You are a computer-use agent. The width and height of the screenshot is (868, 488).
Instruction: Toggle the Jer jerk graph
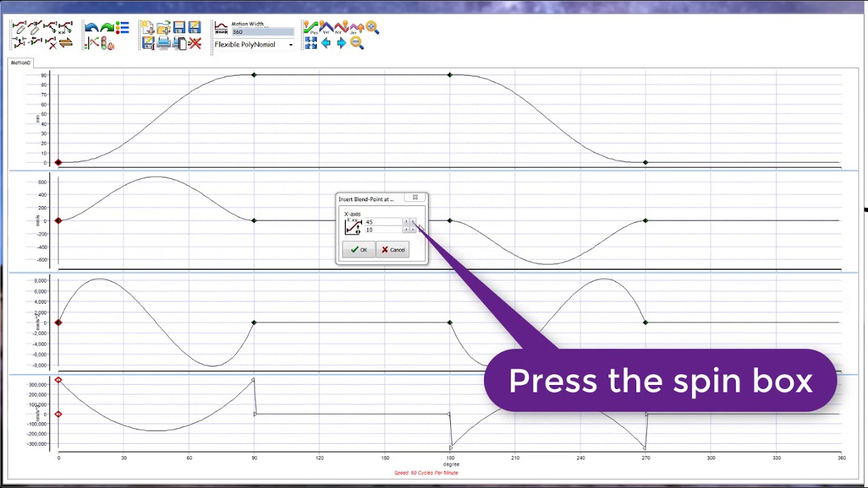[357, 27]
